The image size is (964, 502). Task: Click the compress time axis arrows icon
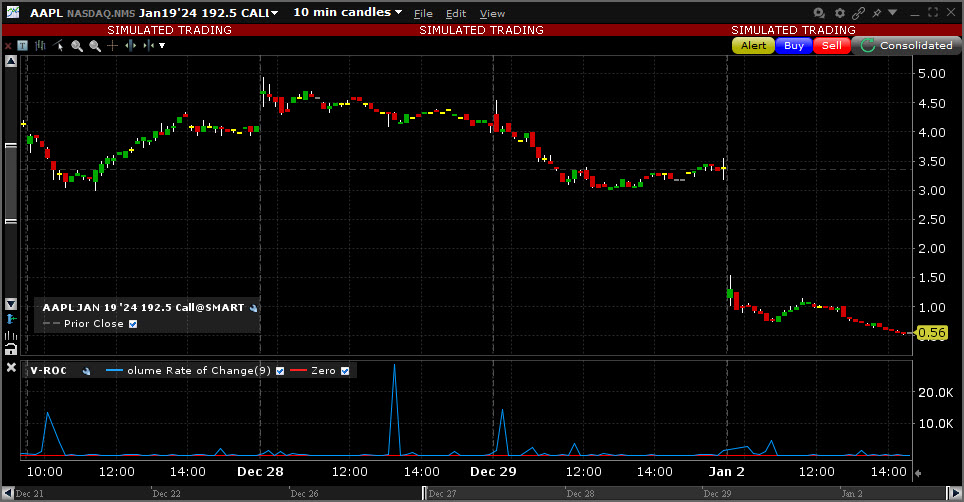(148, 45)
